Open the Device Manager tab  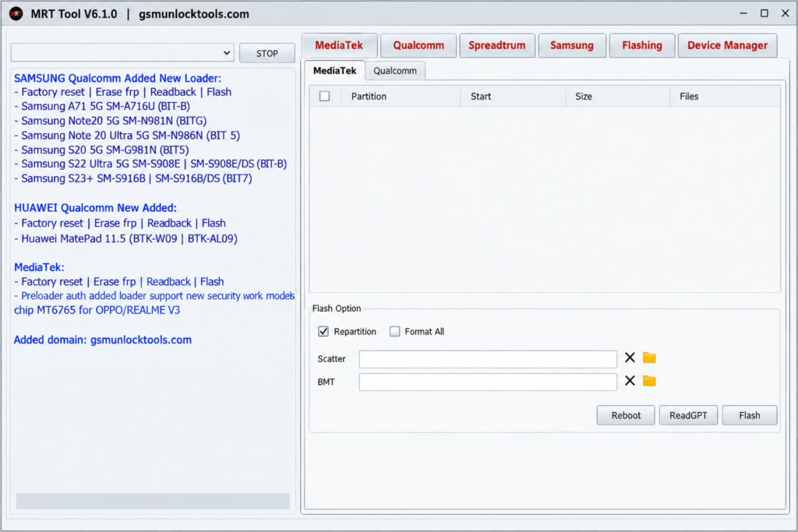pos(727,45)
